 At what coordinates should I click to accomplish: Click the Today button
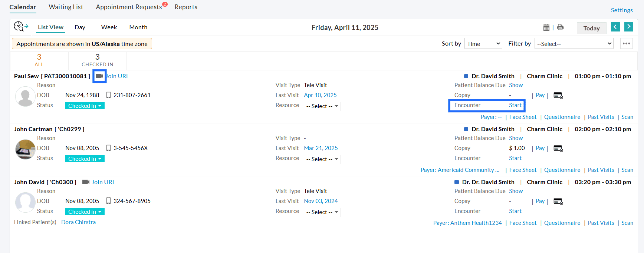(591, 28)
